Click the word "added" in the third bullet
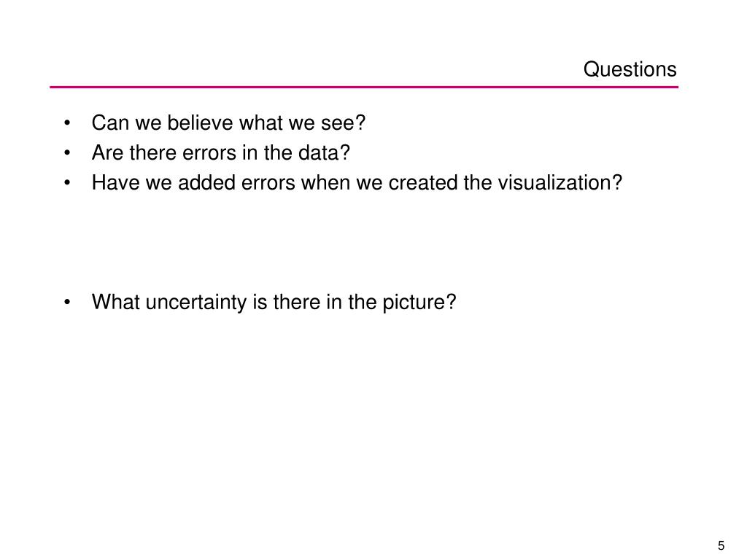747x560 pixels. pos(206,183)
